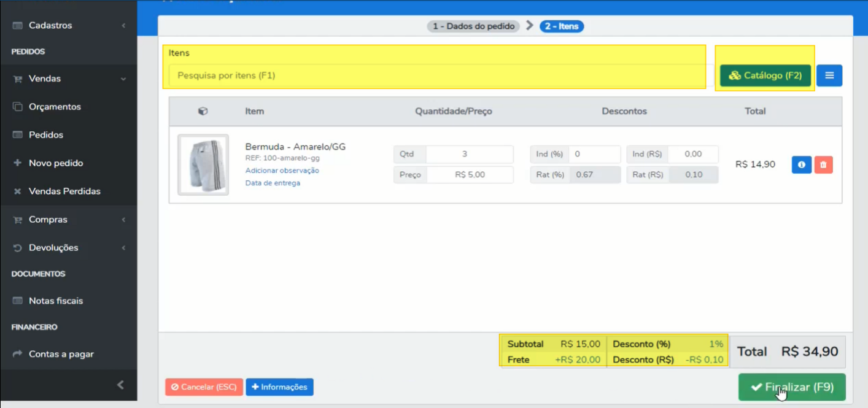Expand the Devoluções menu chevron

coord(123,248)
